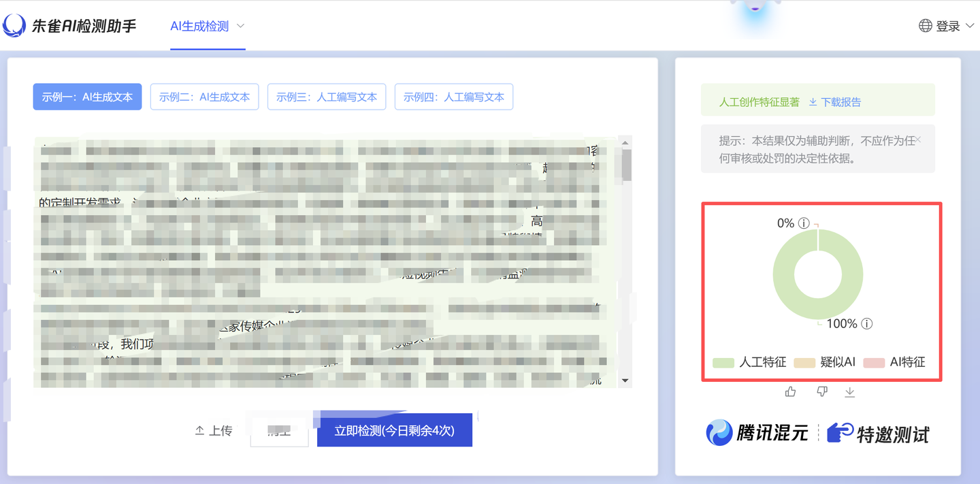Click the 下载报告 link

coord(835,102)
